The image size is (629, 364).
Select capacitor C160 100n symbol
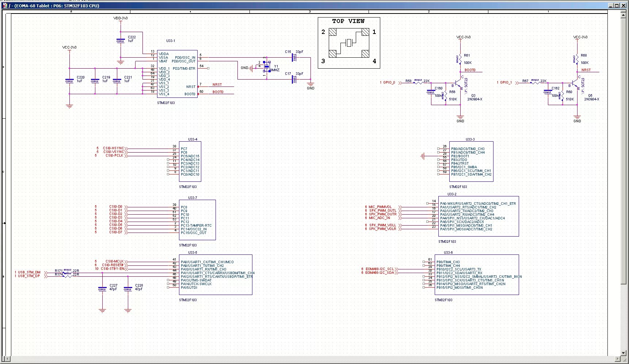pos(431,91)
